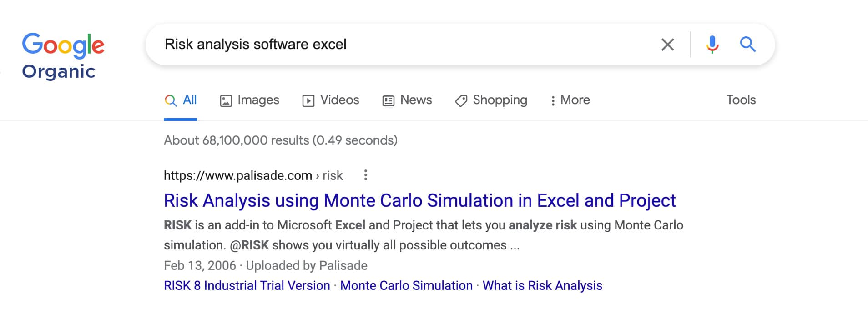Open 'Risk Analysis using Monte Carlo Simulation' result
This screenshot has width=868, height=319.
point(419,201)
